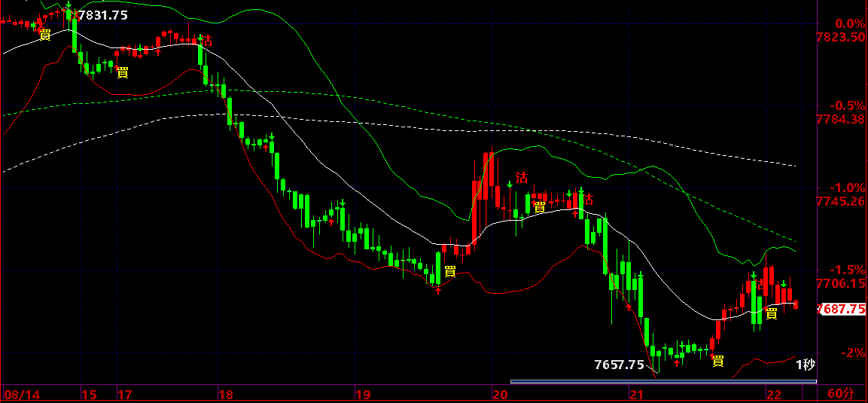868x403 pixels.
Task: Click the 買 signal in the 08/14 session
Action: point(44,35)
